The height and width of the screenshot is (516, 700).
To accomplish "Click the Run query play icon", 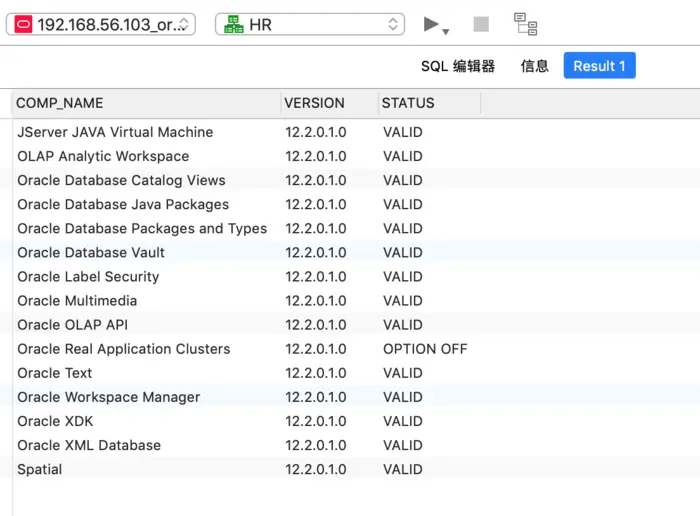I will pyautogui.click(x=431, y=24).
